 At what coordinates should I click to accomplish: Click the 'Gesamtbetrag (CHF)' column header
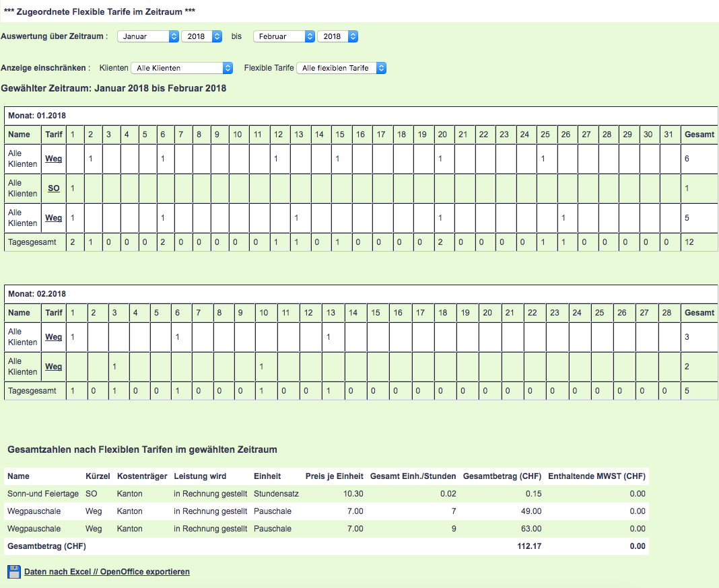(502, 476)
